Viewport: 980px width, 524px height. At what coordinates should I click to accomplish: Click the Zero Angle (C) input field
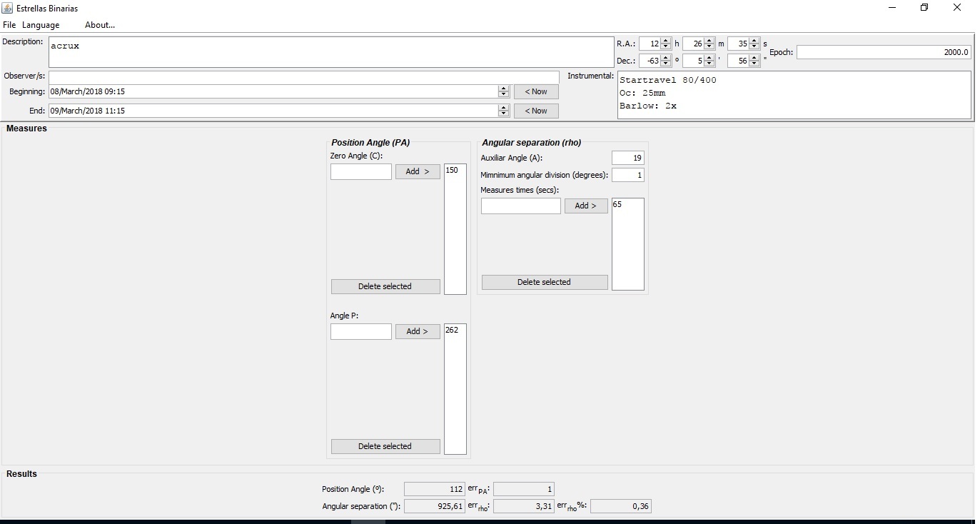click(x=361, y=171)
